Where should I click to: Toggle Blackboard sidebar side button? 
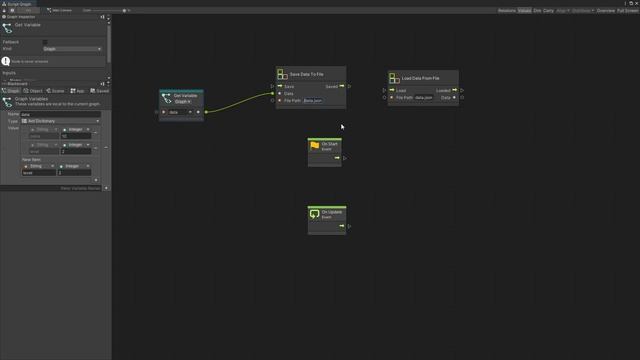coord(102,84)
